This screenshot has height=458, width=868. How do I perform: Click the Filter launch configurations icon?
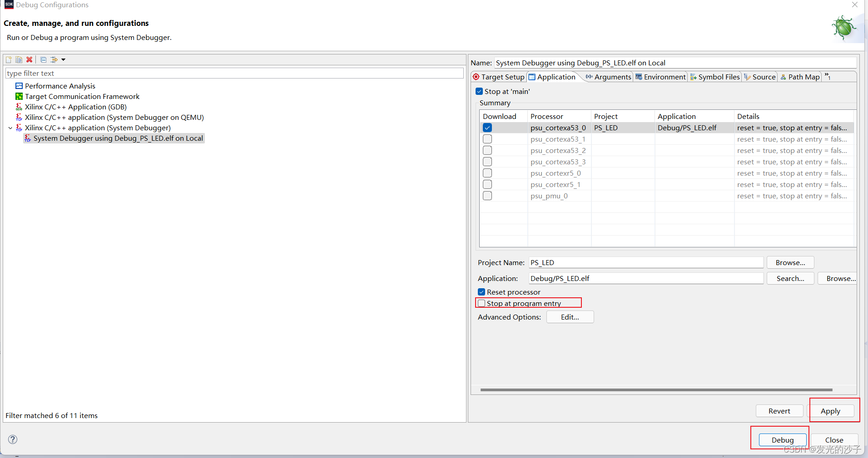click(54, 59)
